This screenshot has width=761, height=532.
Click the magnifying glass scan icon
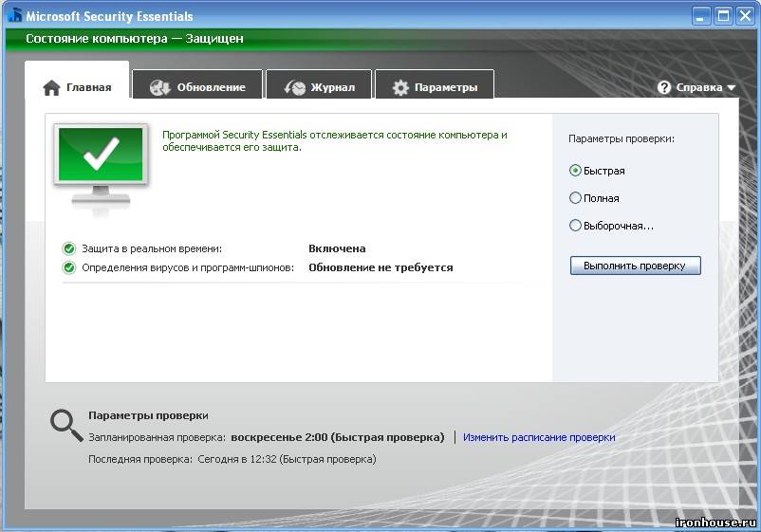click(66, 426)
